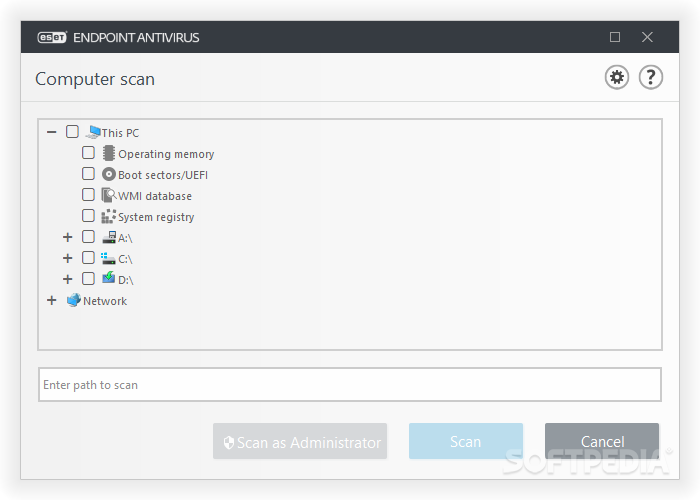Select the C:\ drive label
This screenshot has width=700, height=500.
[125, 259]
